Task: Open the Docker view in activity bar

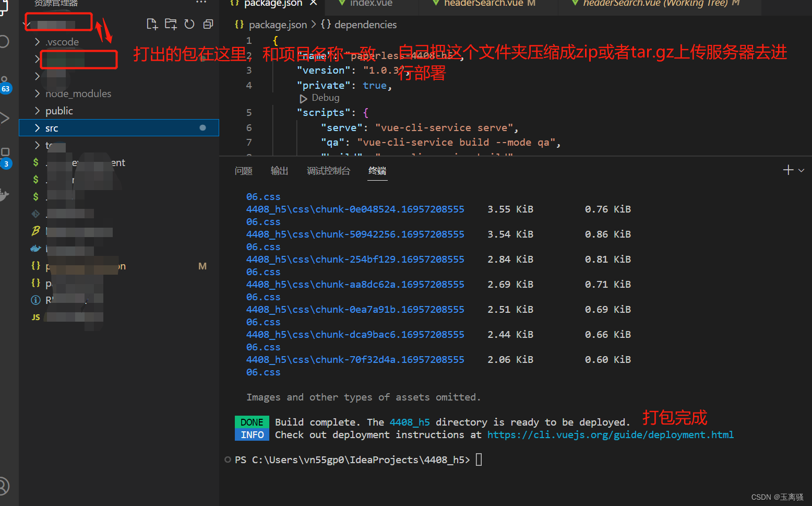Action: (x=4, y=195)
